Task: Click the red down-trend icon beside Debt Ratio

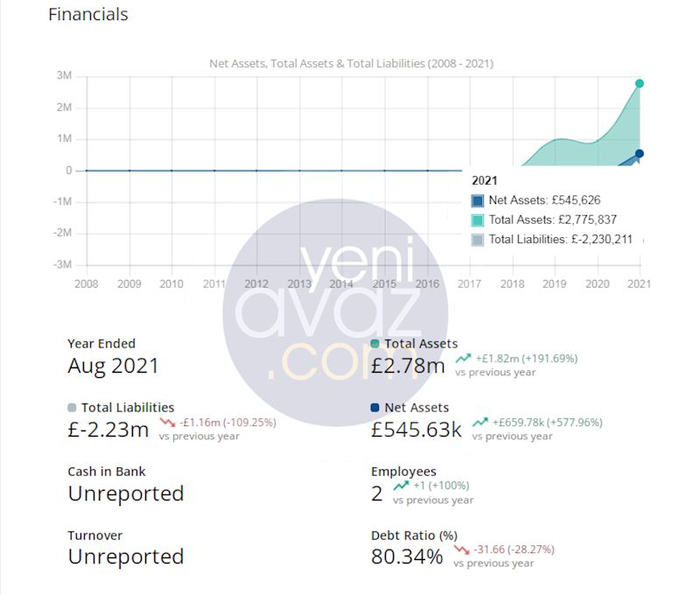Action: coord(461,549)
